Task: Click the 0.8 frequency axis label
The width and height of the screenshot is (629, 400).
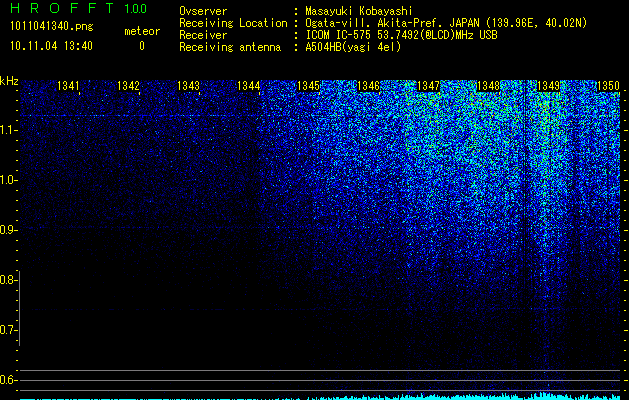Action: [x=8, y=280]
